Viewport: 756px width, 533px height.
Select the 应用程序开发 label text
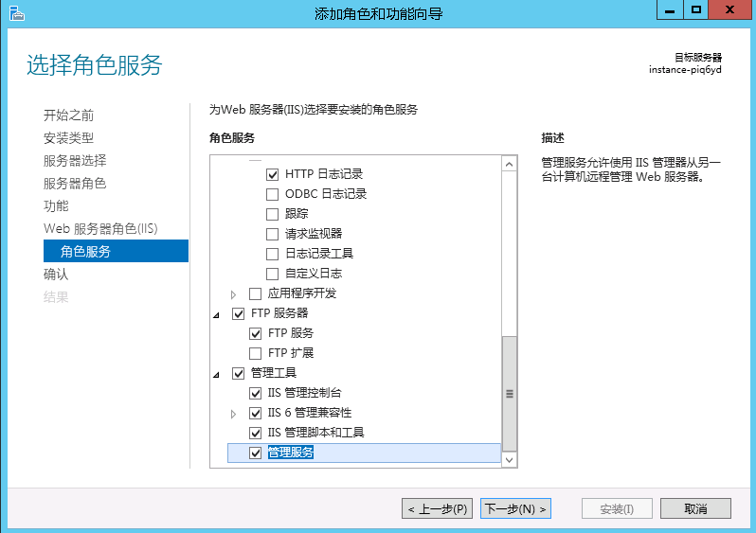302,293
